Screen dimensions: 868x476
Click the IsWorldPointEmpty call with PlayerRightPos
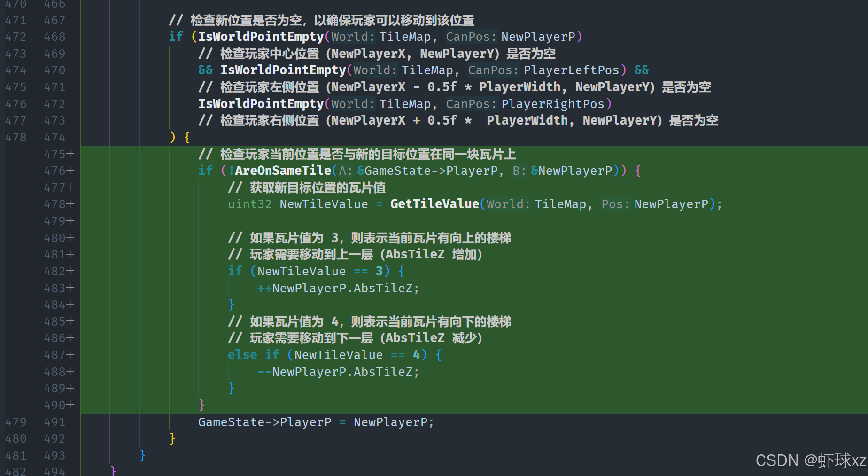pos(405,104)
